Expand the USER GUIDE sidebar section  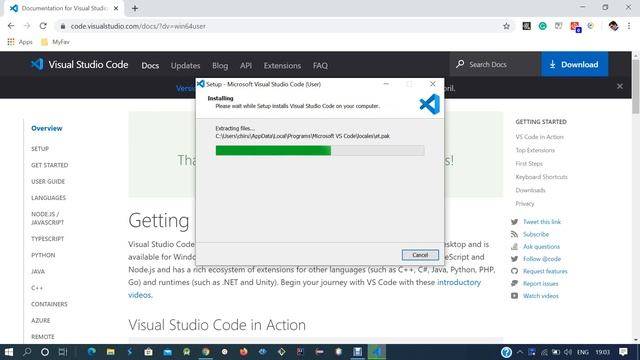pyautogui.click(x=48, y=181)
